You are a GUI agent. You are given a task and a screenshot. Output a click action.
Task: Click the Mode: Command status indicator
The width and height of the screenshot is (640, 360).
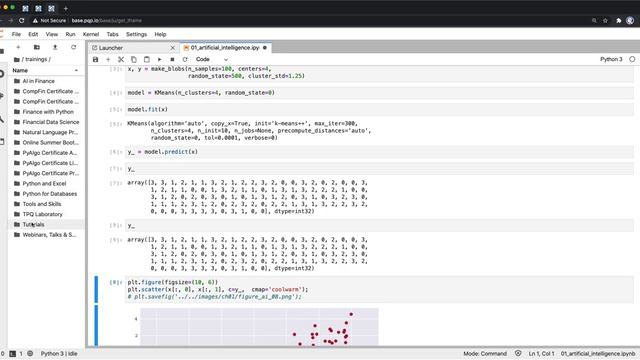(x=485, y=354)
